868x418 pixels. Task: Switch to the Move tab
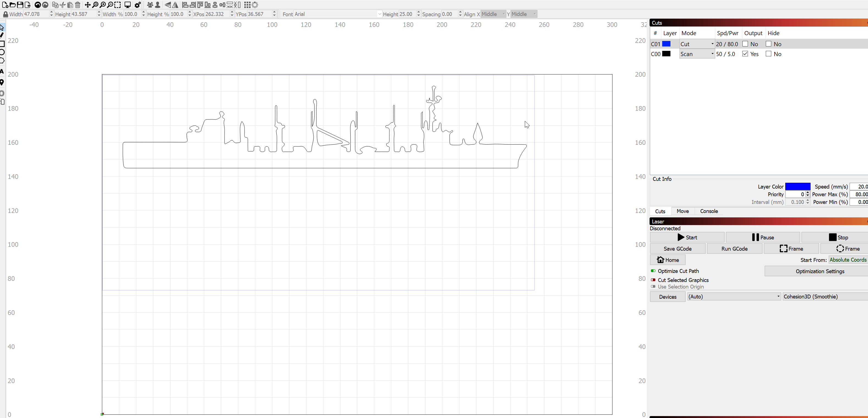[x=683, y=211]
